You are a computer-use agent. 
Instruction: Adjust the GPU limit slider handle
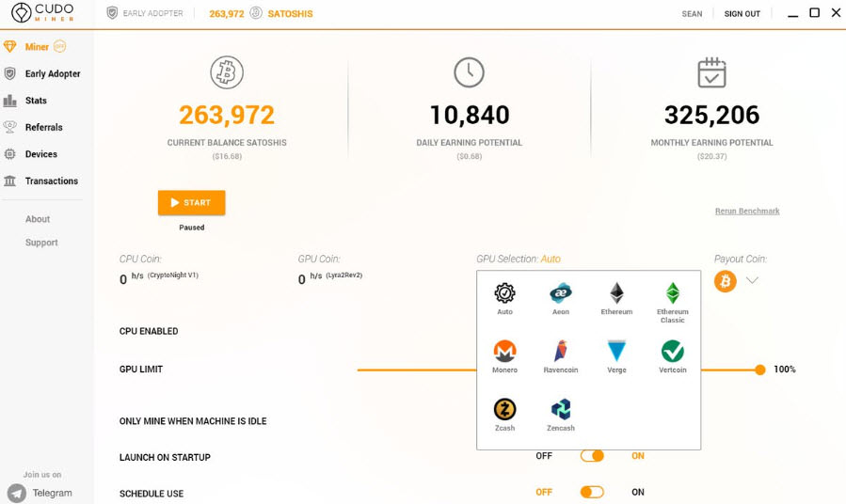(760, 370)
